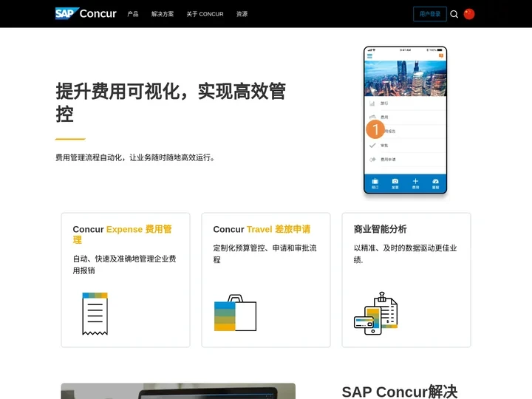The width and height of the screenshot is (532, 399).
Task: Click the 用户登录 login button
Action: (430, 14)
